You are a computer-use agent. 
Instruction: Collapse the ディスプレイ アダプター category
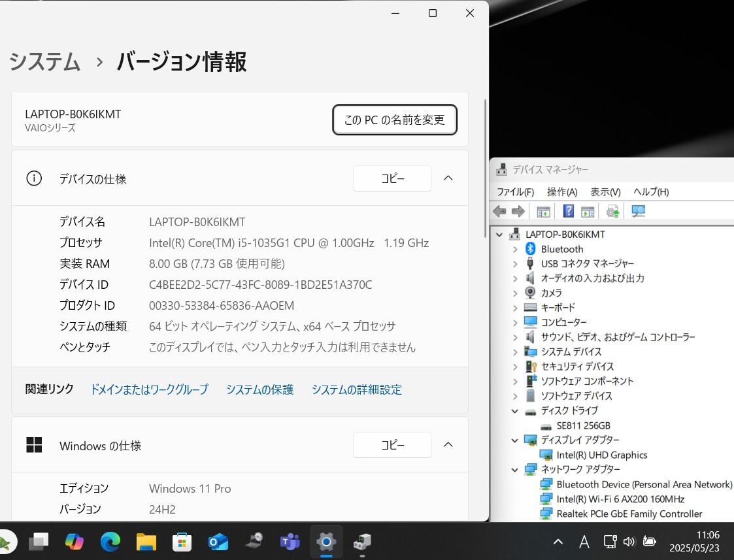coord(515,440)
